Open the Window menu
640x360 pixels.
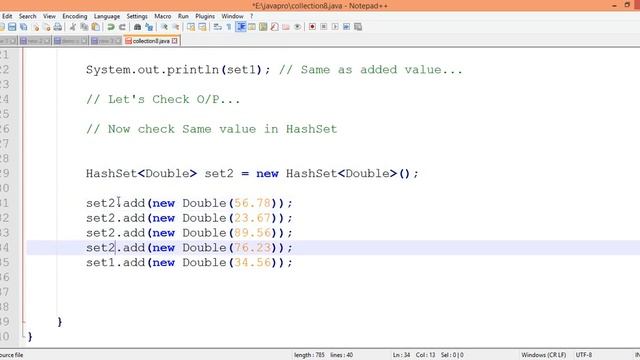(x=232, y=16)
